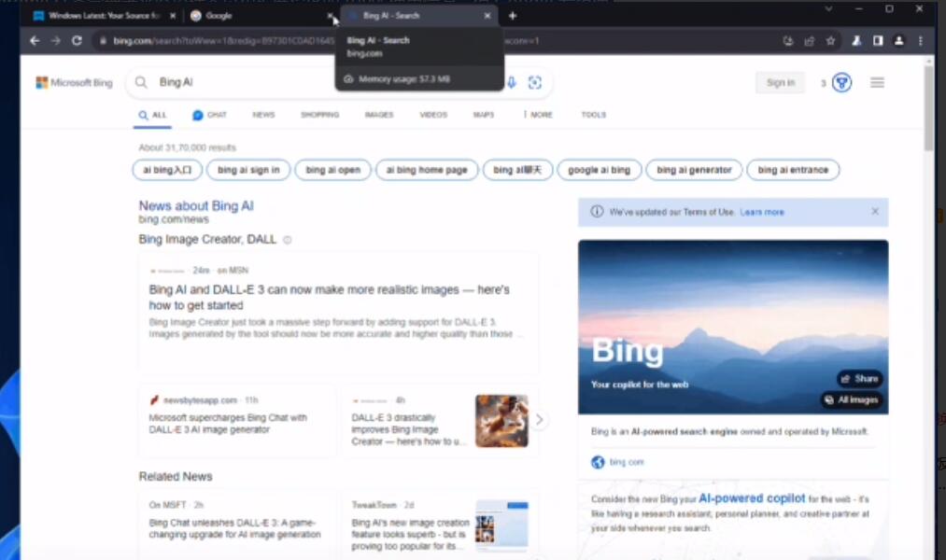The image size is (946, 560).
Task: Switch to the MAPS tab
Action: coord(483,115)
